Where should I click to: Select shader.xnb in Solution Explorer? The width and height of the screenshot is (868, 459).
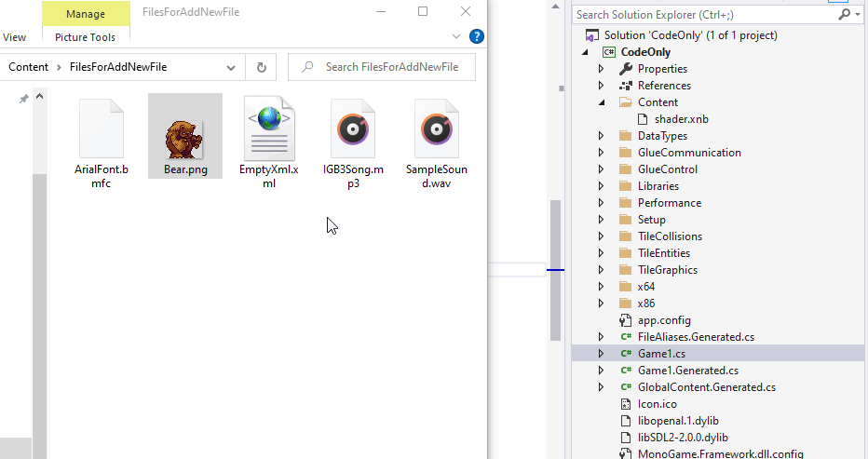pos(674,119)
